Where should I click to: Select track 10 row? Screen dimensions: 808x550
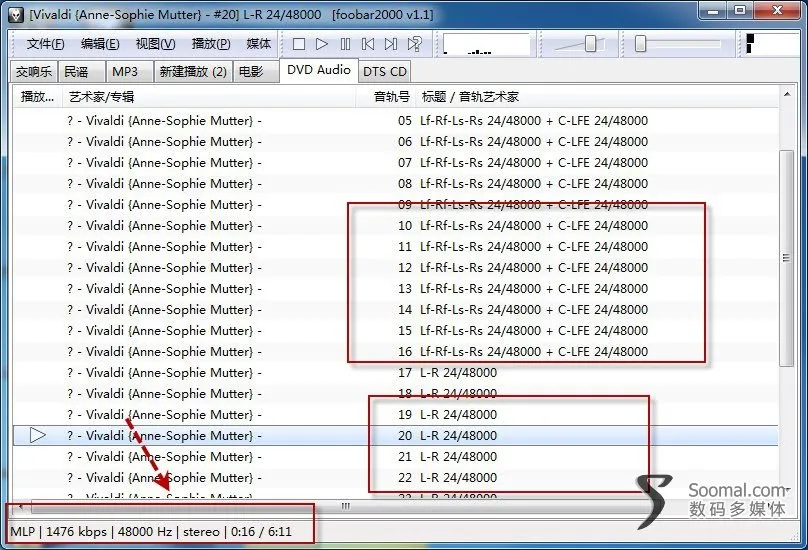(396, 226)
